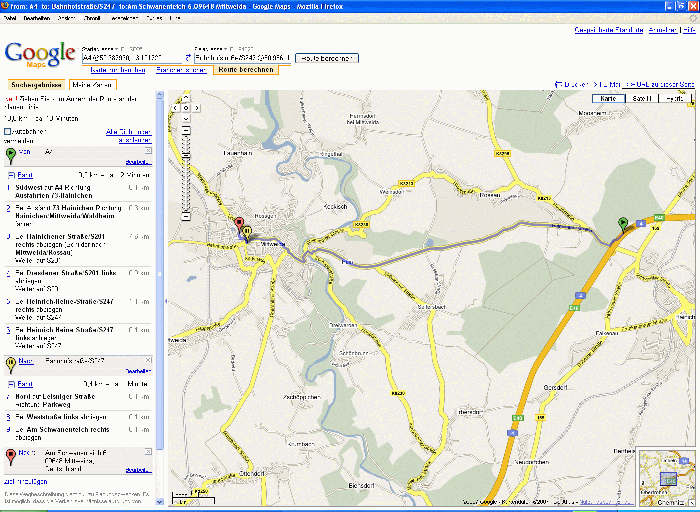
Task: Click link to this page above map
Action: (x=660, y=84)
